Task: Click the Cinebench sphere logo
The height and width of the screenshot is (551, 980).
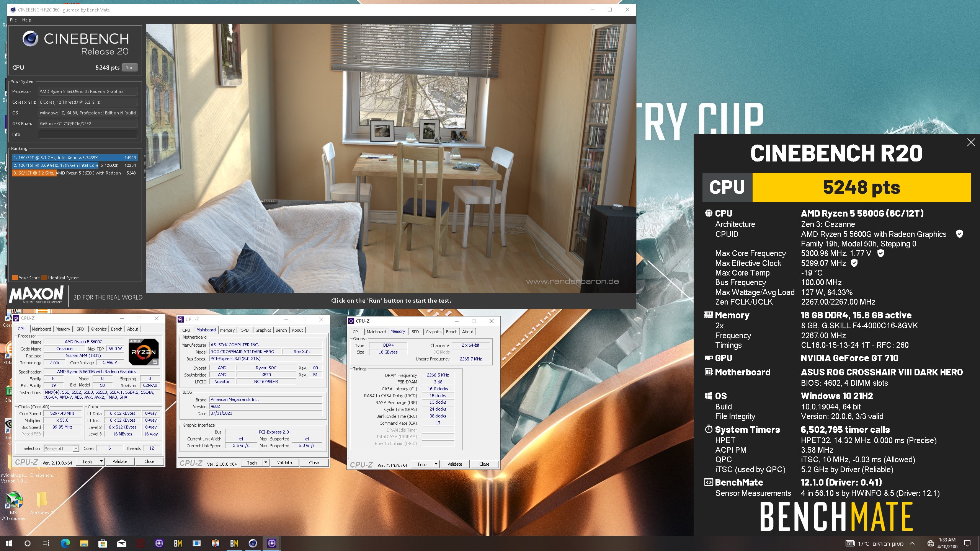Action: (30, 39)
